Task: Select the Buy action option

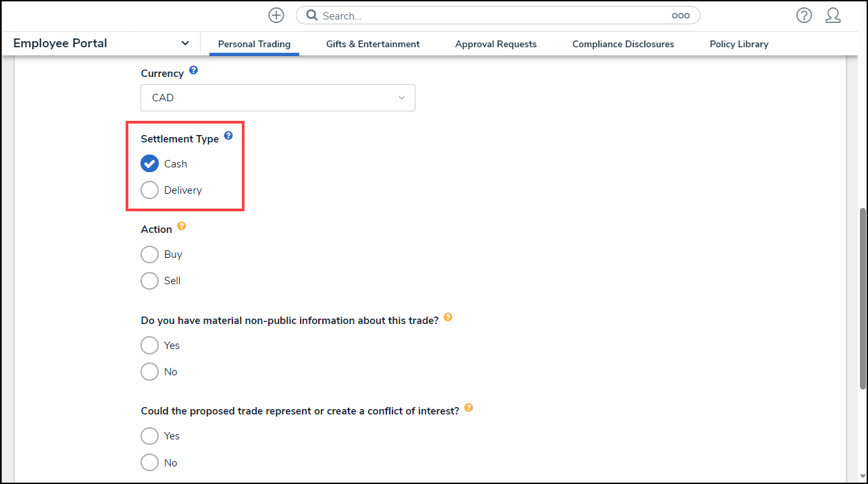Action: coord(149,254)
